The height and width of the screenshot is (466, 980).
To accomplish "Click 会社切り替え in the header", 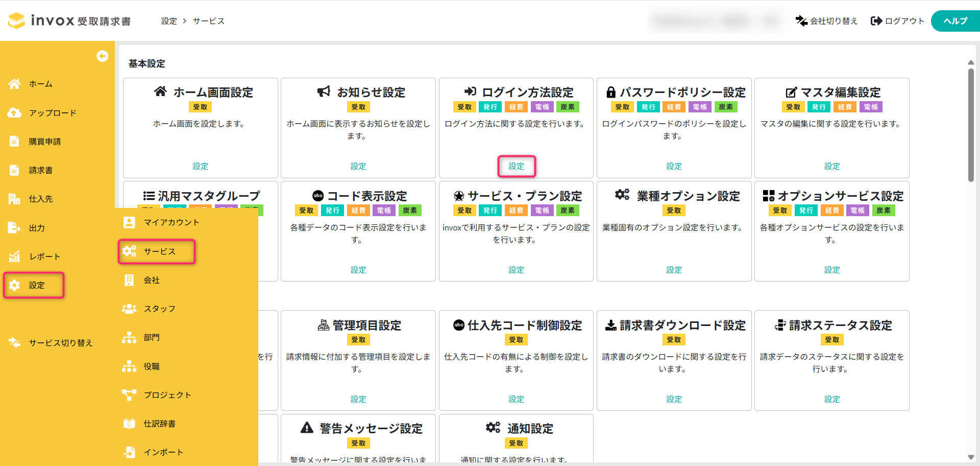I will pyautogui.click(x=826, y=21).
